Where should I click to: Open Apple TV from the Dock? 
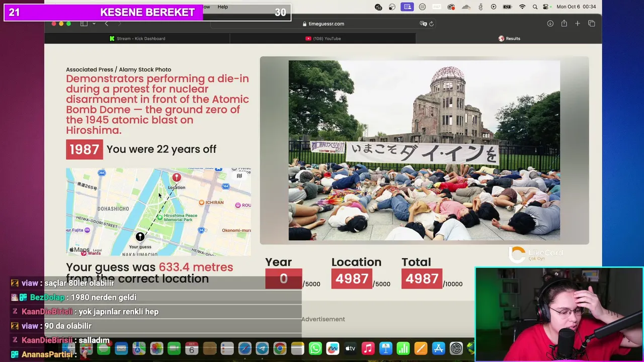(351, 348)
